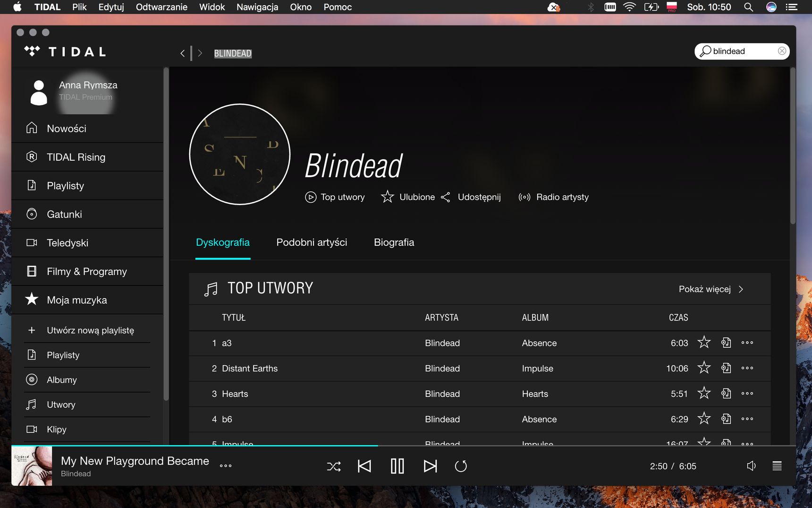Switch to Podobni artyści tab
The height and width of the screenshot is (508, 812).
tap(312, 242)
